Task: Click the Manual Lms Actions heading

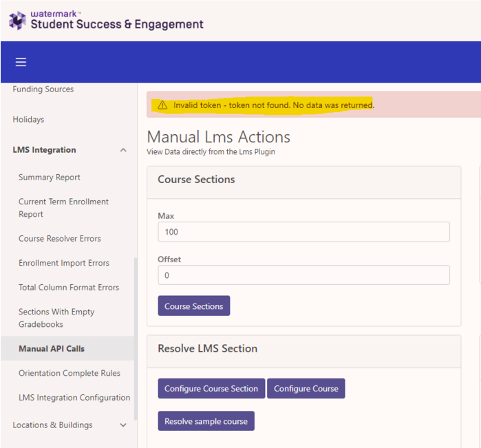Action: 218,137
